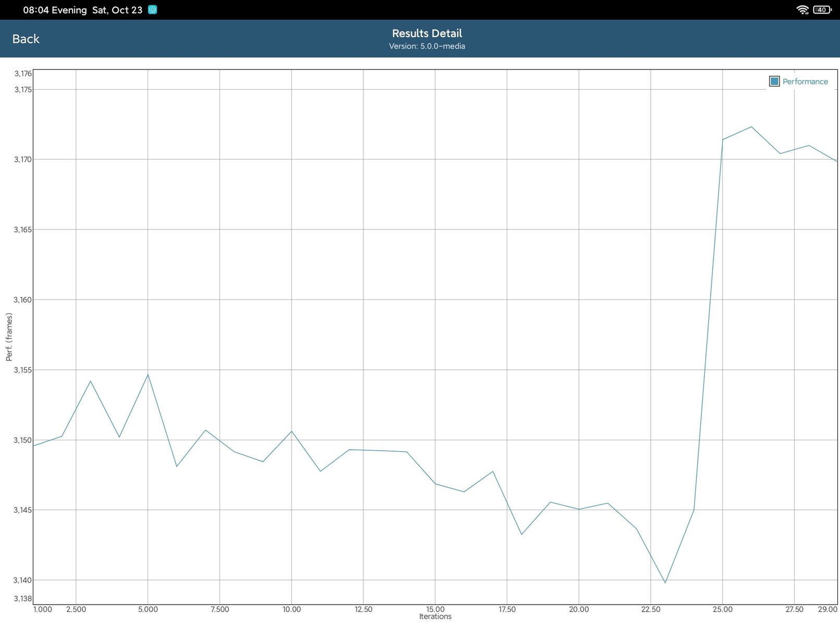Image resolution: width=840 pixels, height=626 pixels.
Task: Click the 1.000 x-axis tick label
Action: [43, 609]
